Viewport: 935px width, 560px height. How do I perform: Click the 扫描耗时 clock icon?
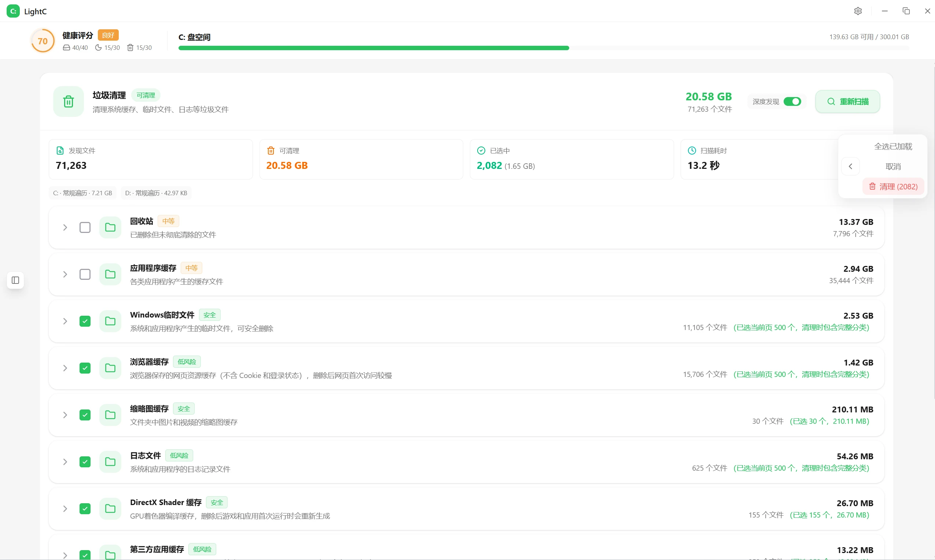tap(692, 151)
